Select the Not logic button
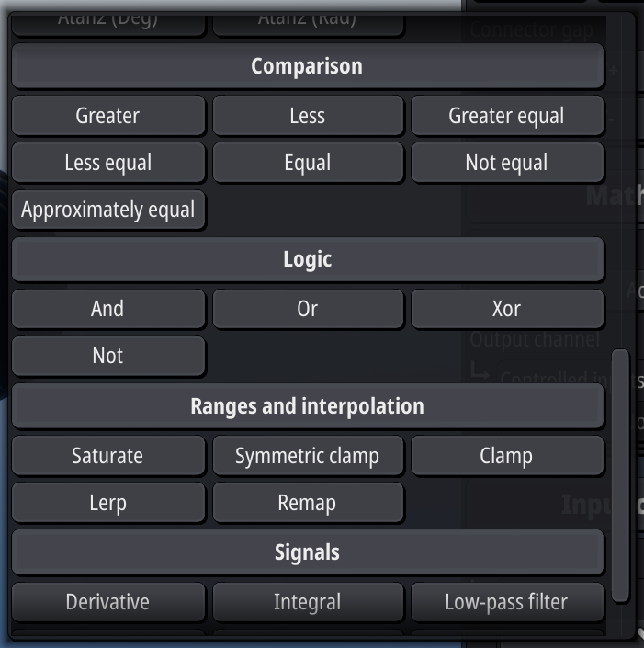The height and width of the screenshot is (648, 644). coord(108,356)
